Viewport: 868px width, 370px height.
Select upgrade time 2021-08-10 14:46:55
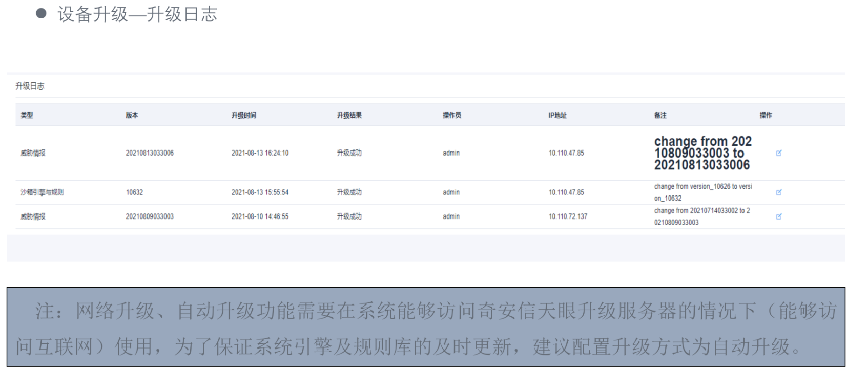pos(260,216)
